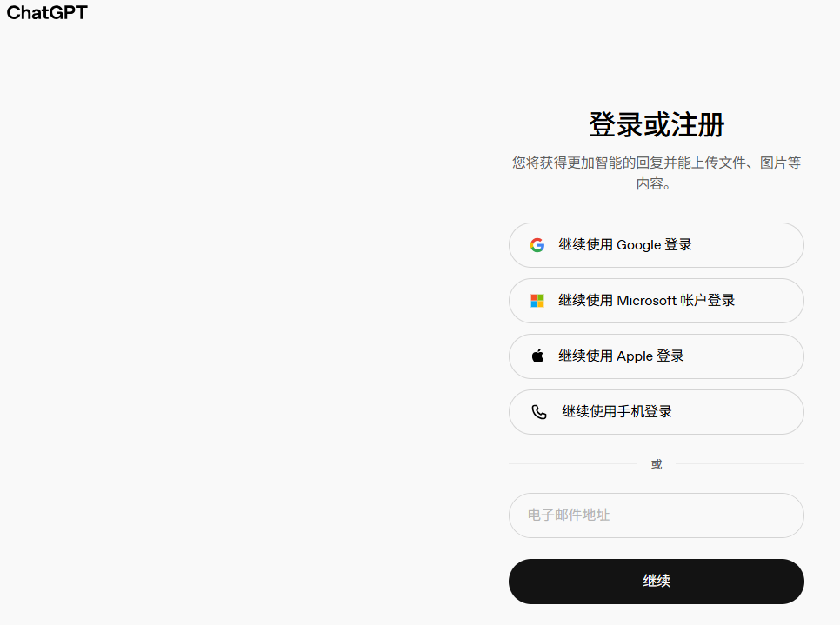Click the divider line right of 或

click(739, 464)
